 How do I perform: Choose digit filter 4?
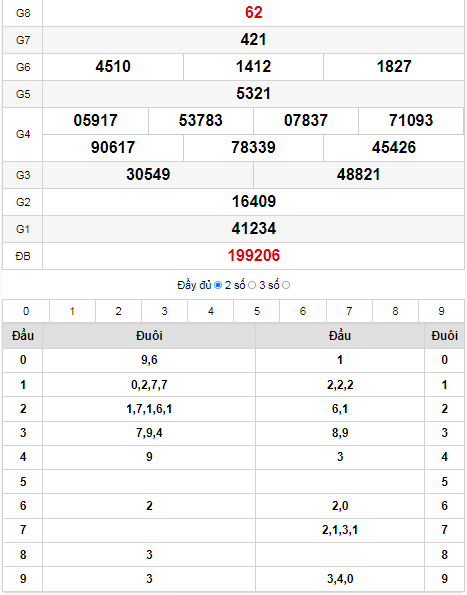pos(211,311)
